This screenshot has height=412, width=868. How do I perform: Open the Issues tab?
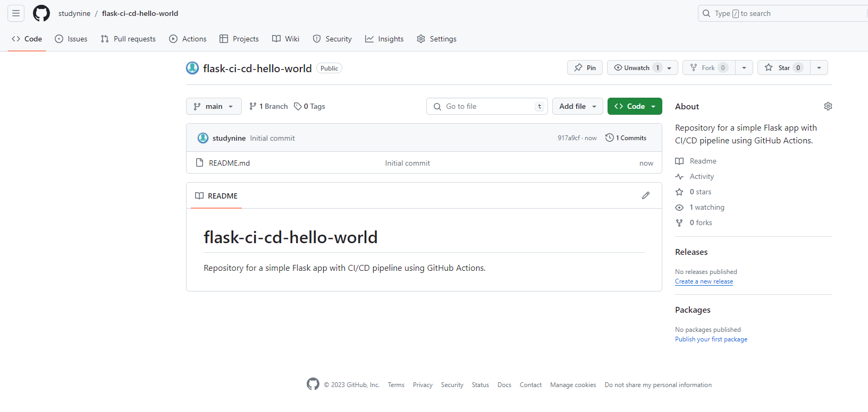[71, 39]
